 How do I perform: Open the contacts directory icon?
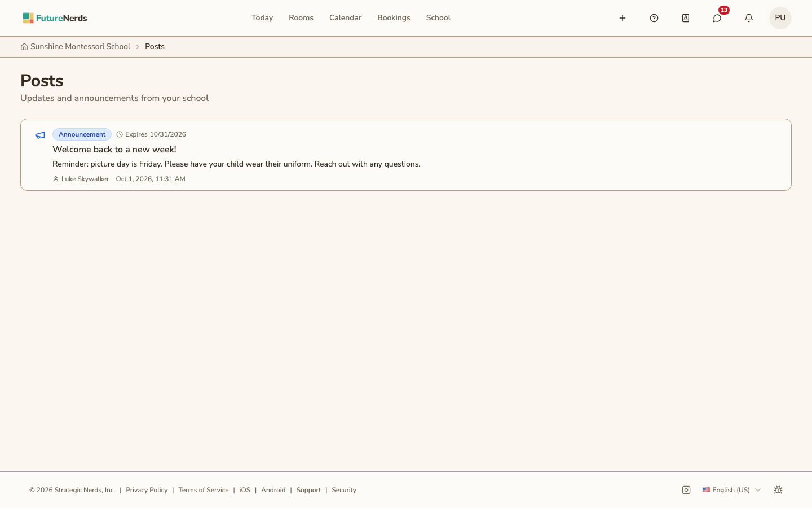tap(686, 18)
